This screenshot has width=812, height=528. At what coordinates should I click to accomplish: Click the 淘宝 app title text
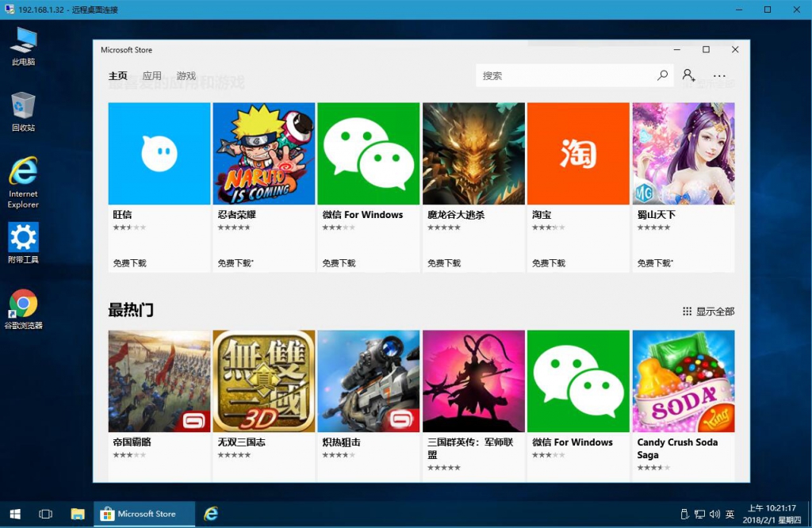tap(542, 214)
